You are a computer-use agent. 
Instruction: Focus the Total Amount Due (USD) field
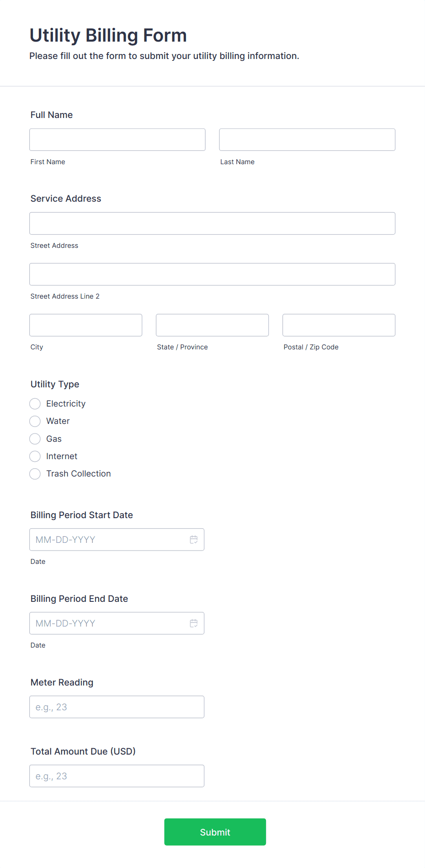click(117, 776)
